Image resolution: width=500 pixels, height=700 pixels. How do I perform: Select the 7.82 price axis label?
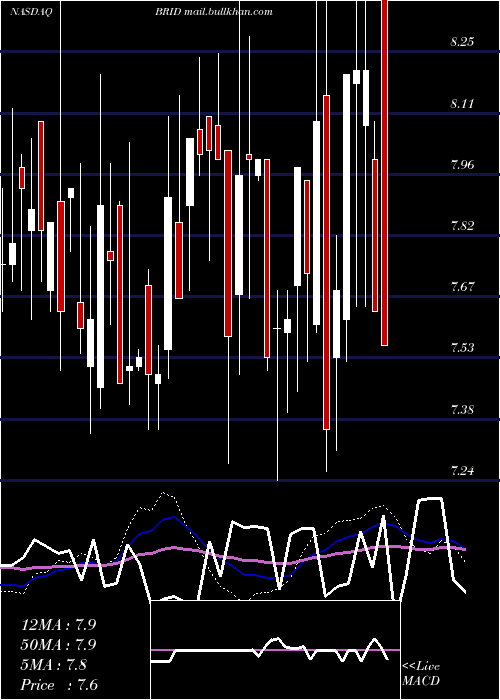pos(462,225)
